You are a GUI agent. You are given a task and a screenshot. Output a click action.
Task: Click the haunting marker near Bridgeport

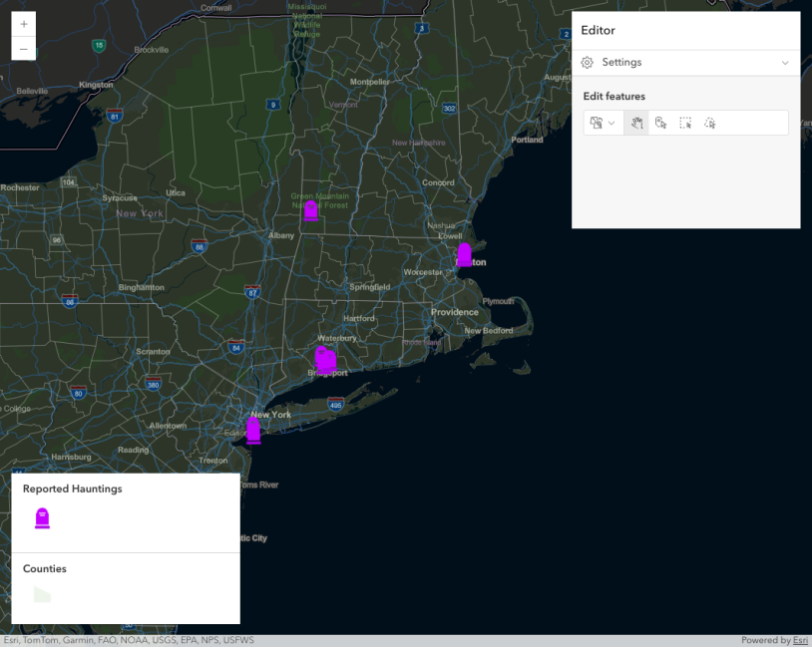pyautogui.click(x=326, y=361)
